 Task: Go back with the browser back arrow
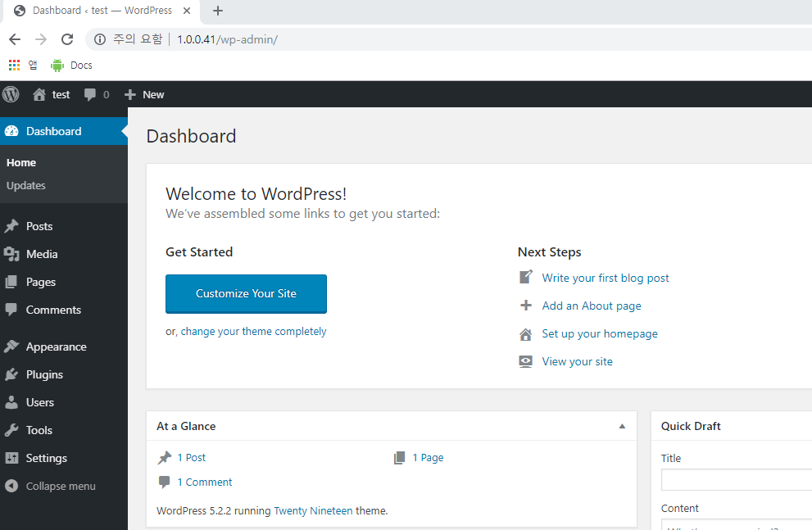pos(15,39)
